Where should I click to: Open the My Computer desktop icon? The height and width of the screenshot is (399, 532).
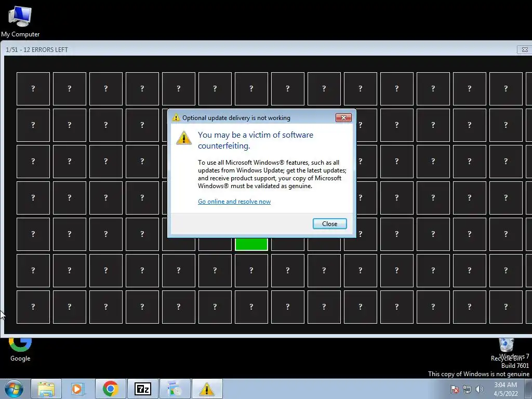(x=20, y=21)
